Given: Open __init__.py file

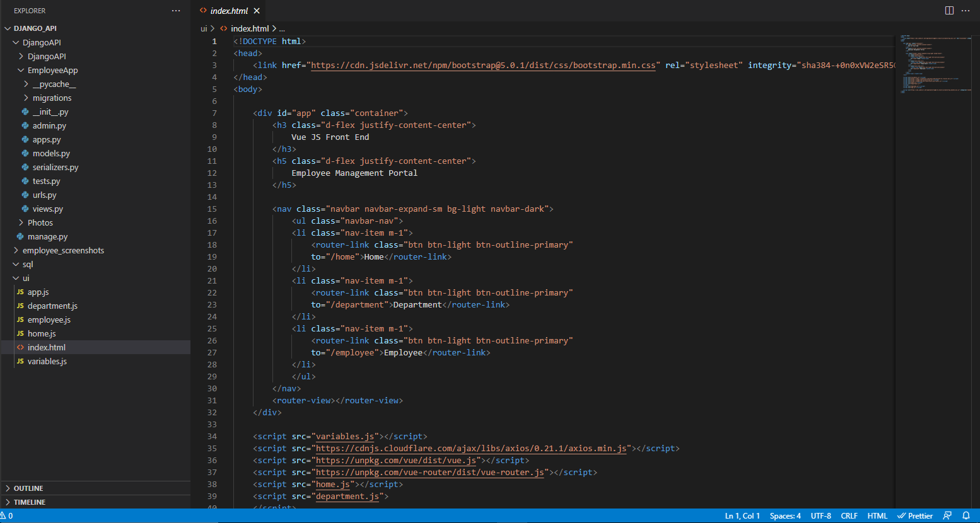Looking at the screenshot, I should 95,112.
